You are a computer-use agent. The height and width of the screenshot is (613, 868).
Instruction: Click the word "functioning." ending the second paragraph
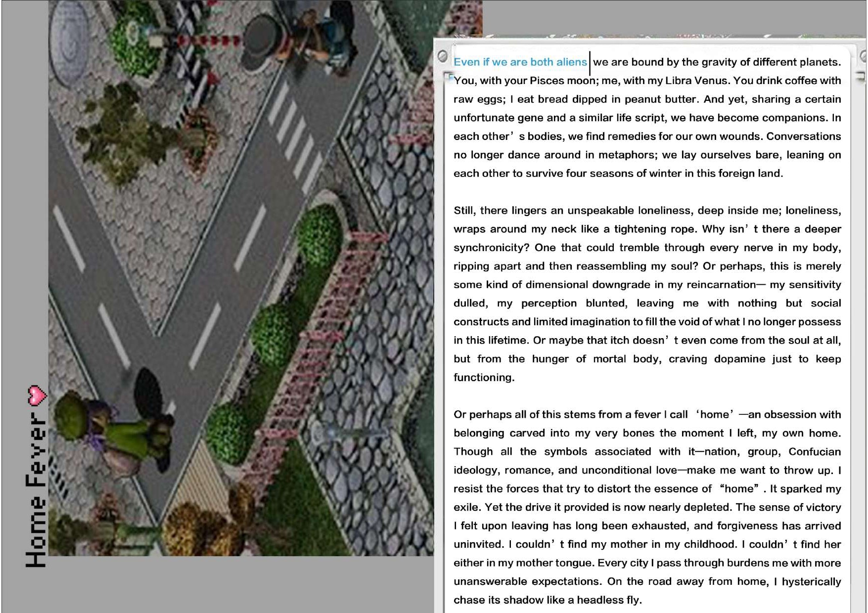tap(484, 378)
